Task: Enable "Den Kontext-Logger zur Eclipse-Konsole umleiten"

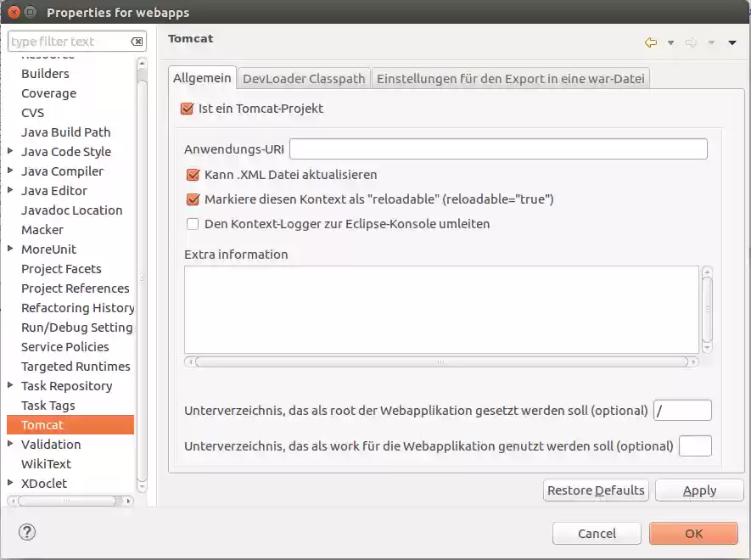Action: tap(191, 224)
